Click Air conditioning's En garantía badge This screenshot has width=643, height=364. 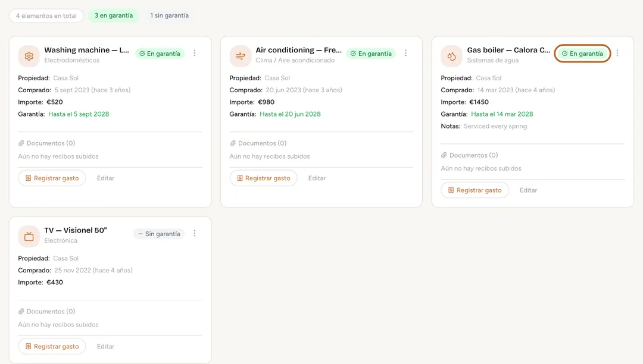pyautogui.click(x=371, y=54)
